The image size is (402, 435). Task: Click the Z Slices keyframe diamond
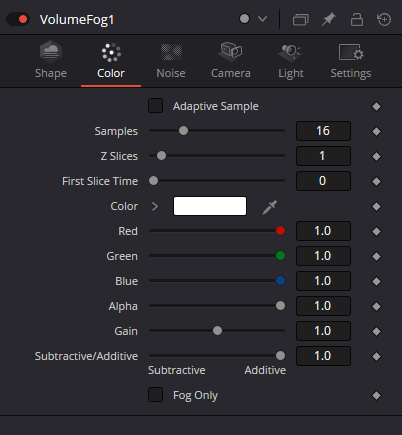tap(376, 157)
